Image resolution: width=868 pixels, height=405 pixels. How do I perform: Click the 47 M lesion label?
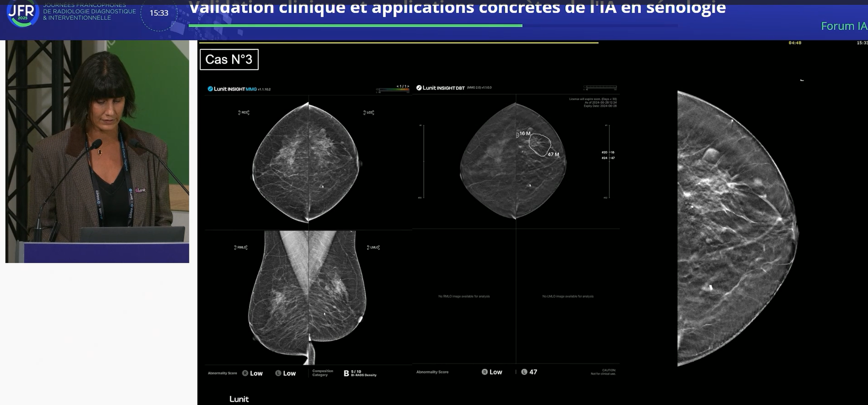(553, 155)
